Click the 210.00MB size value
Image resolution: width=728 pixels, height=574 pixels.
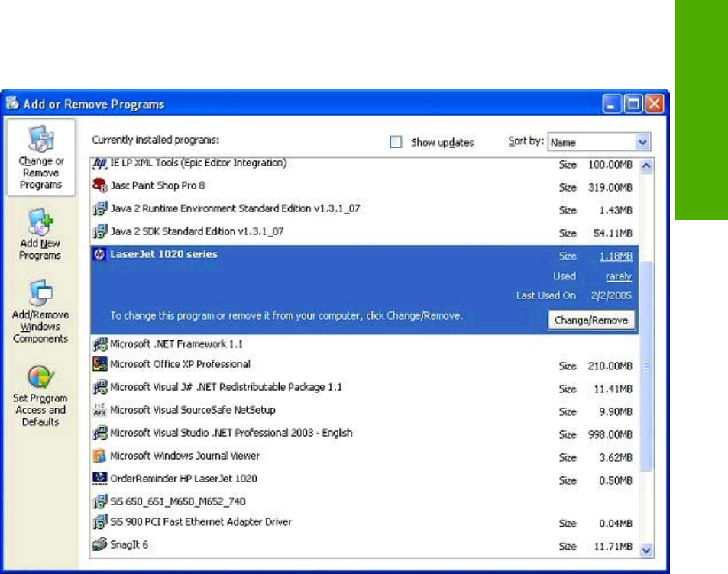pos(610,366)
